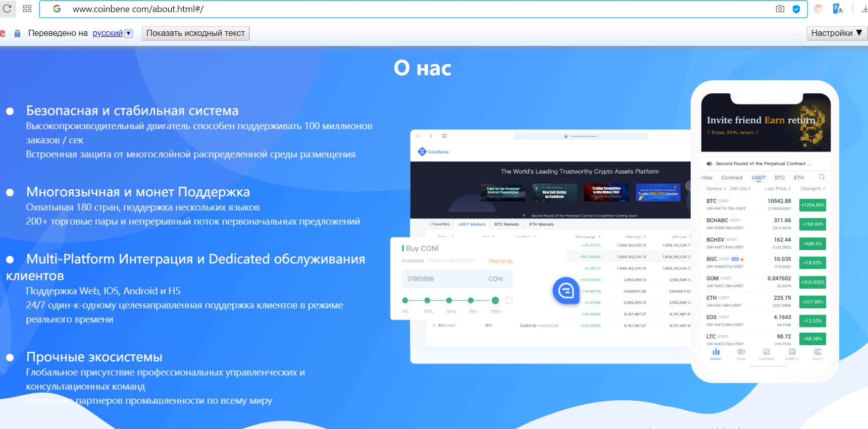
Task: Click the CoinBene logo in desktop mockup
Action: pyautogui.click(x=433, y=151)
